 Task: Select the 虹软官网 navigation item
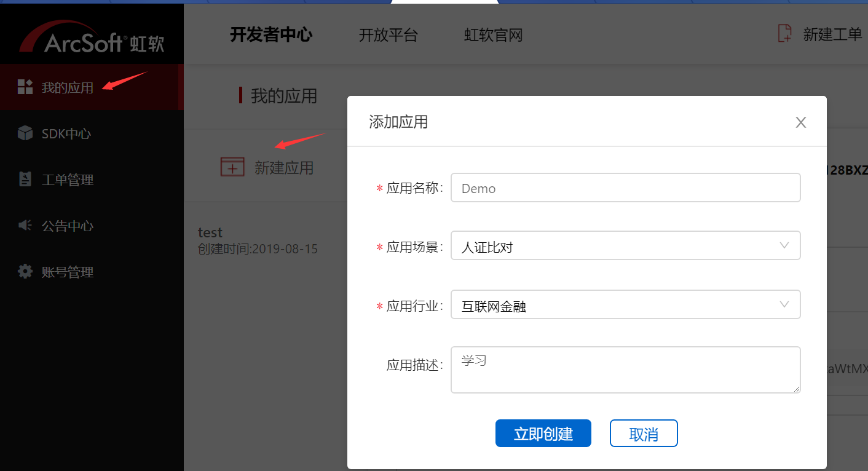pyautogui.click(x=493, y=35)
